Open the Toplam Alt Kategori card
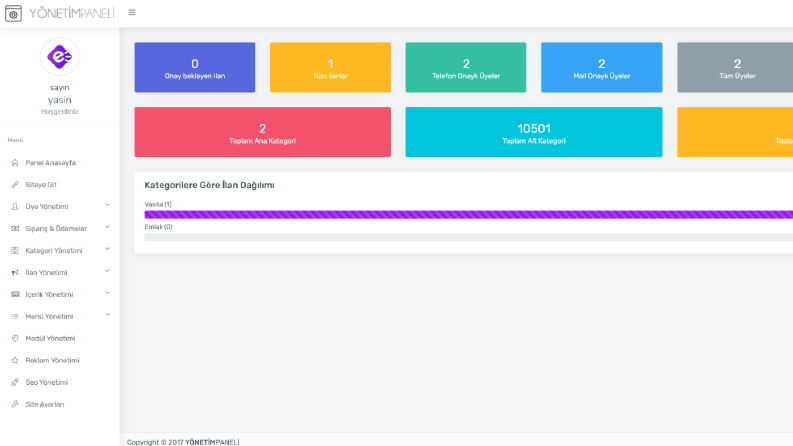Screen dimensions: 793x446 click(534, 132)
